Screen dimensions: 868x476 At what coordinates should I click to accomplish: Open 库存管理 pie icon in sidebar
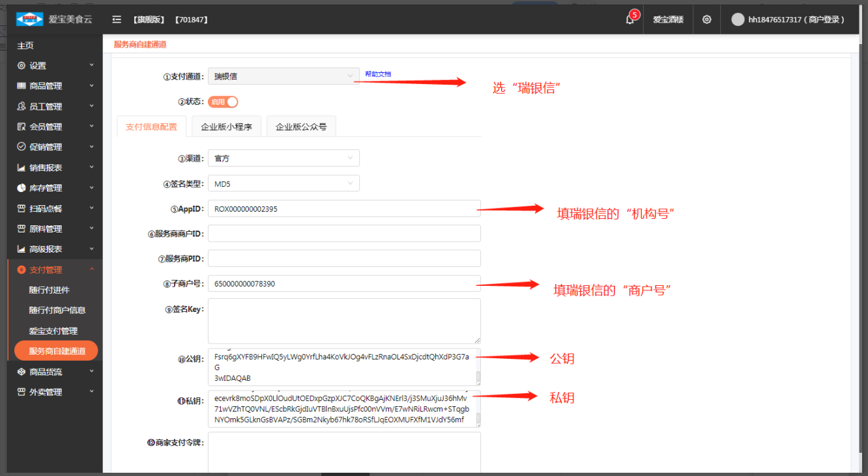[x=22, y=188]
